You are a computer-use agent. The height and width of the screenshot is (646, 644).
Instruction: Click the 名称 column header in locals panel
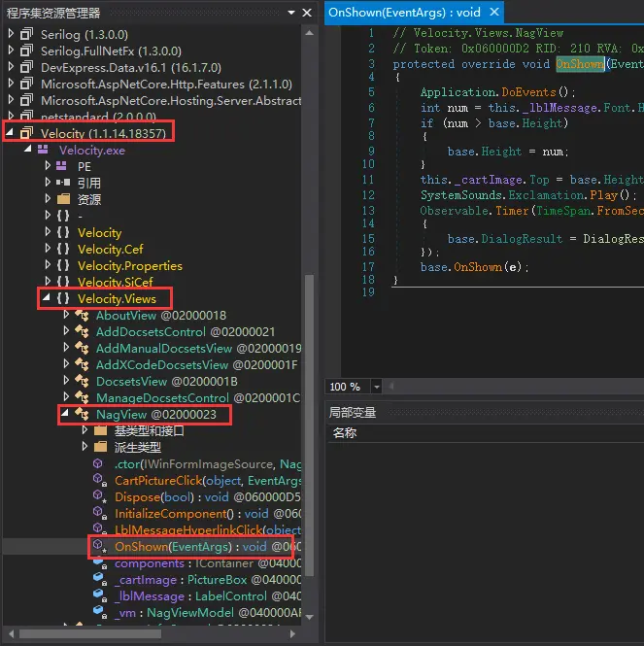tap(345, 433)
